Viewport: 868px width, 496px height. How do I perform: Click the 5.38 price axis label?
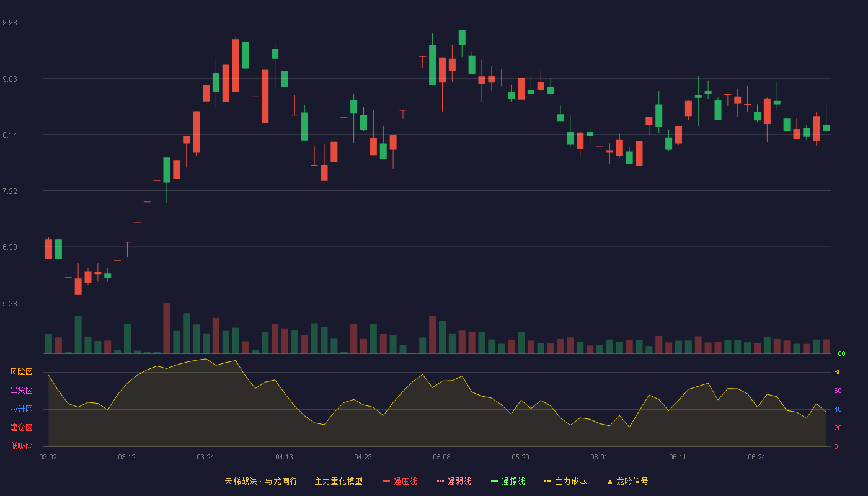(x=10, y=304)
